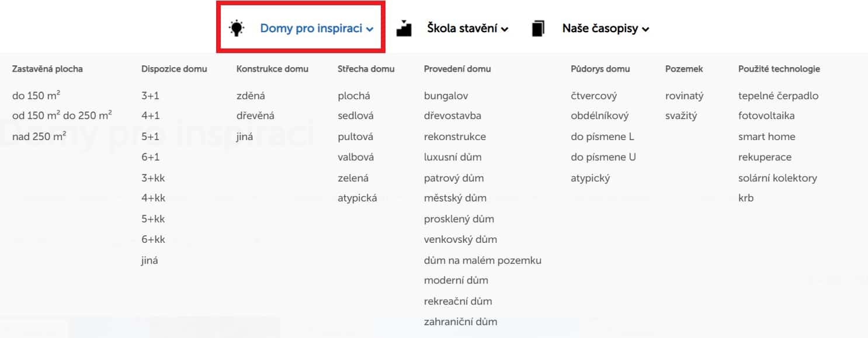Click the zelená roof option
The image size is (868, 338).
[x=353, y=178]
